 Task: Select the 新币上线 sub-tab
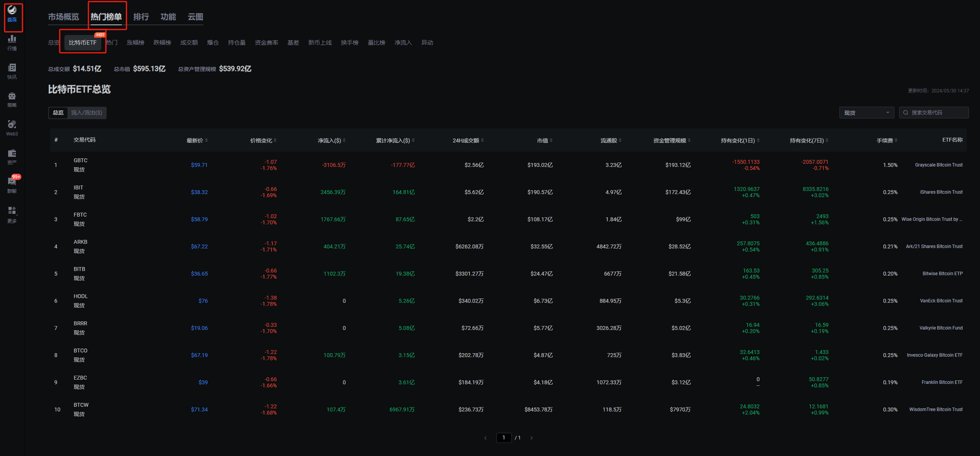320,43
